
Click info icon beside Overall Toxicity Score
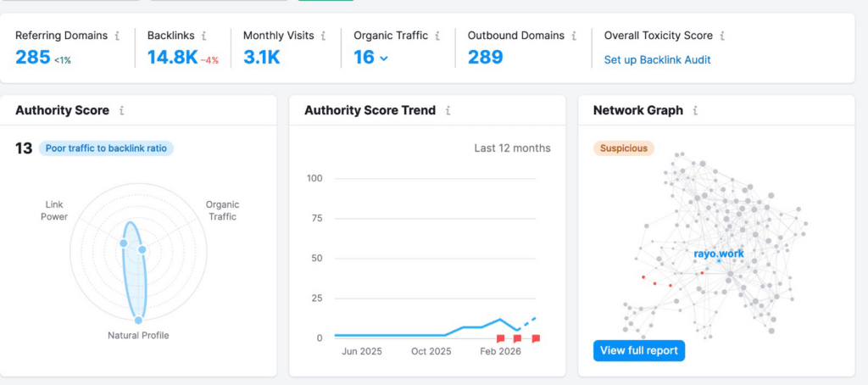pyautogui.click(x=721, y=36)
